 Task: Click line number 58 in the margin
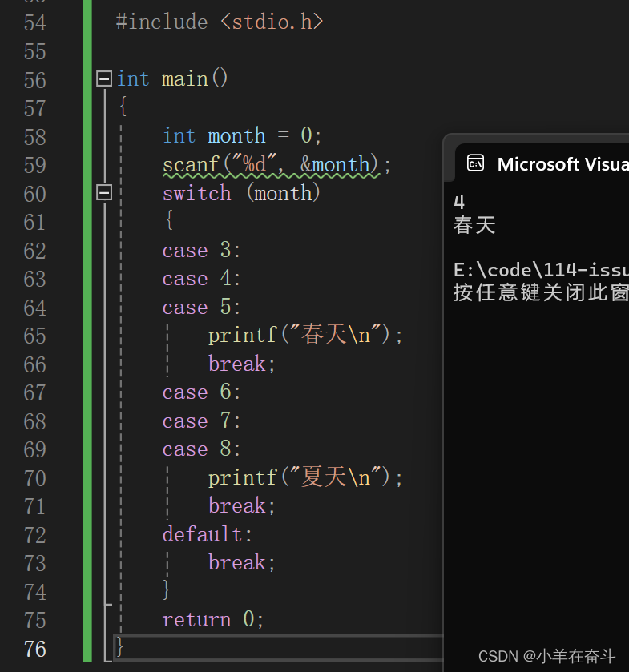(35, 136)
